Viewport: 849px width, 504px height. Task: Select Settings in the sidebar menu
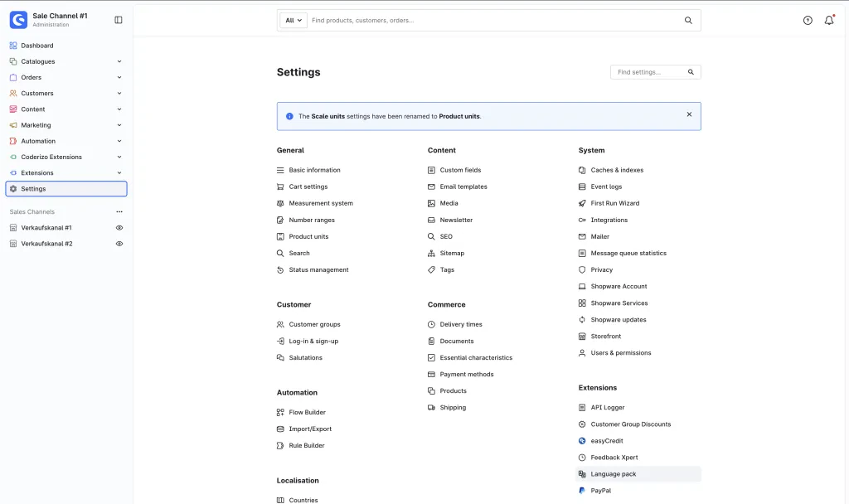pyautogui.click(x=66, y=189)
